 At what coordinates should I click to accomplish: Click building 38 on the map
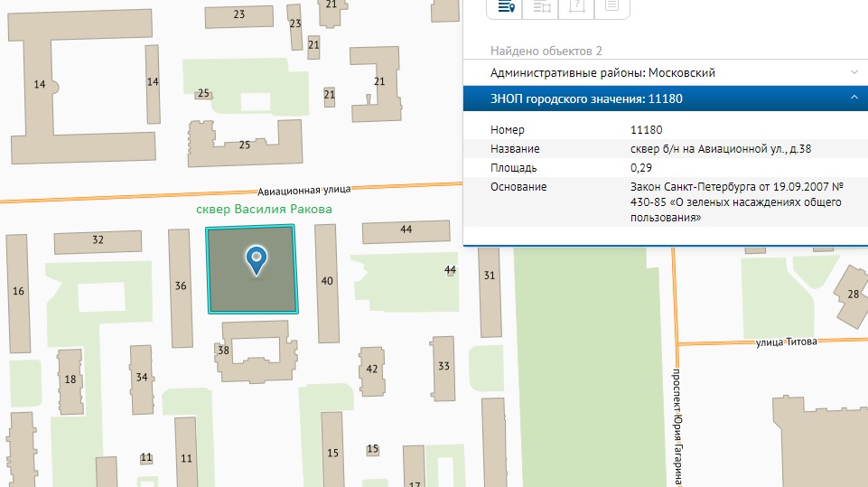[x=225, y=351]
